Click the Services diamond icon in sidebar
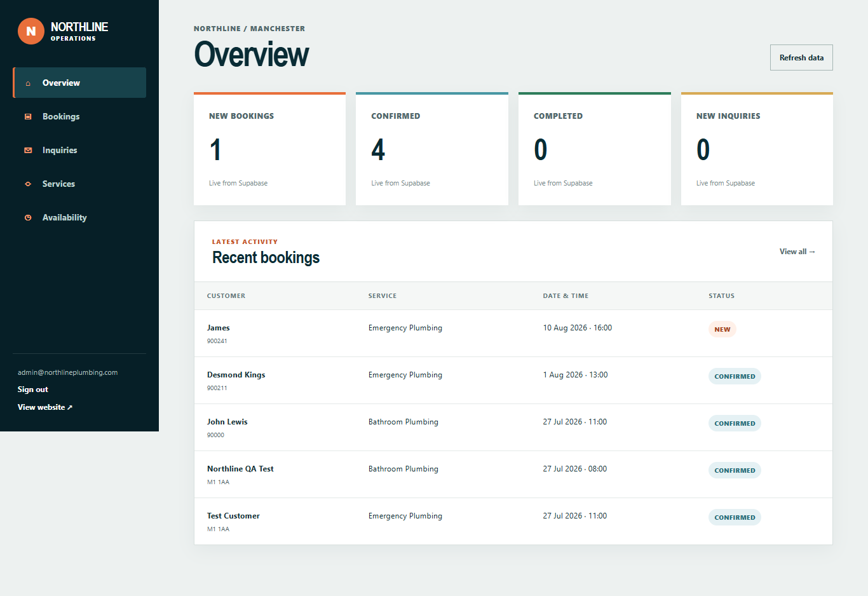 point(28,184)
